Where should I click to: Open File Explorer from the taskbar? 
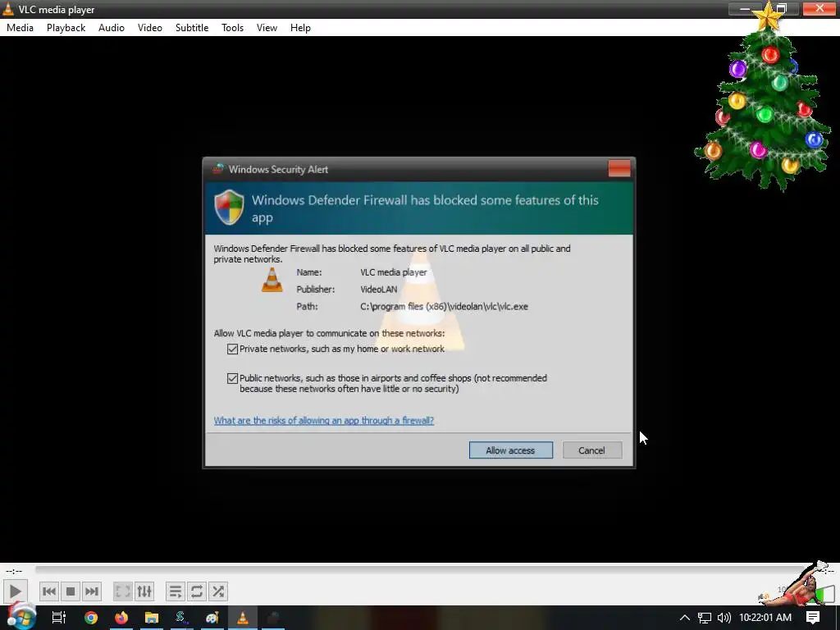point(152,618)
